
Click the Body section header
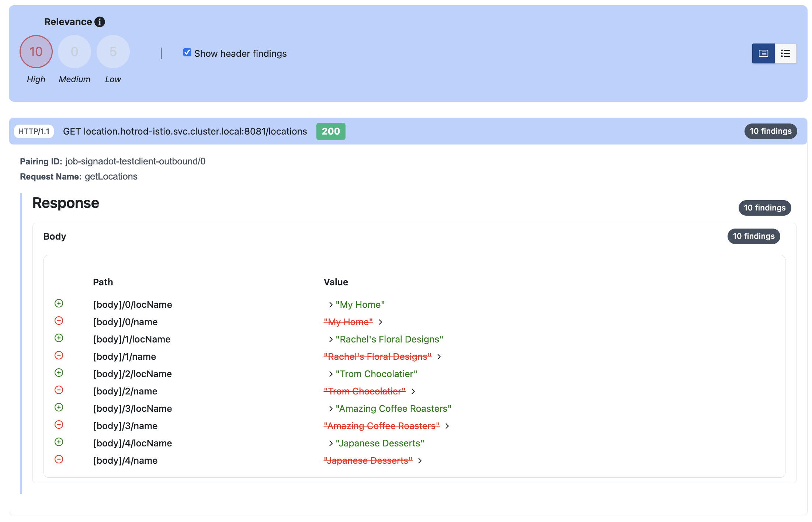point(55,236)
